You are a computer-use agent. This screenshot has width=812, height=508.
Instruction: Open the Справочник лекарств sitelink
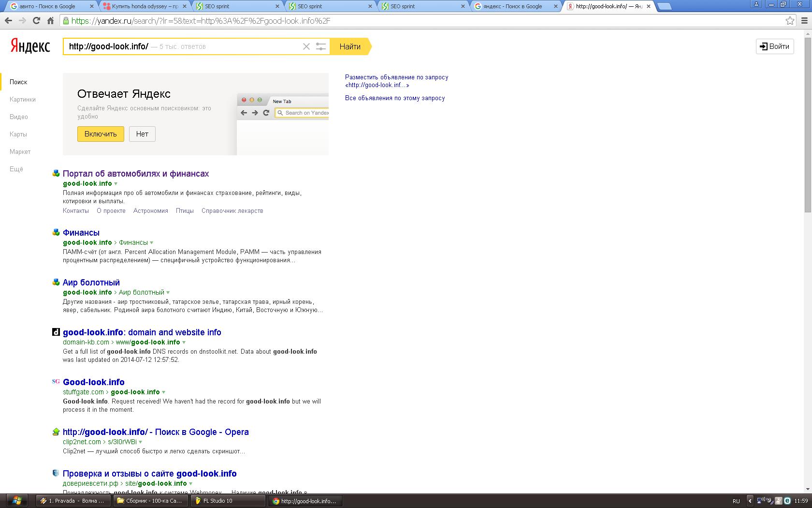click(x=232, y=210)
